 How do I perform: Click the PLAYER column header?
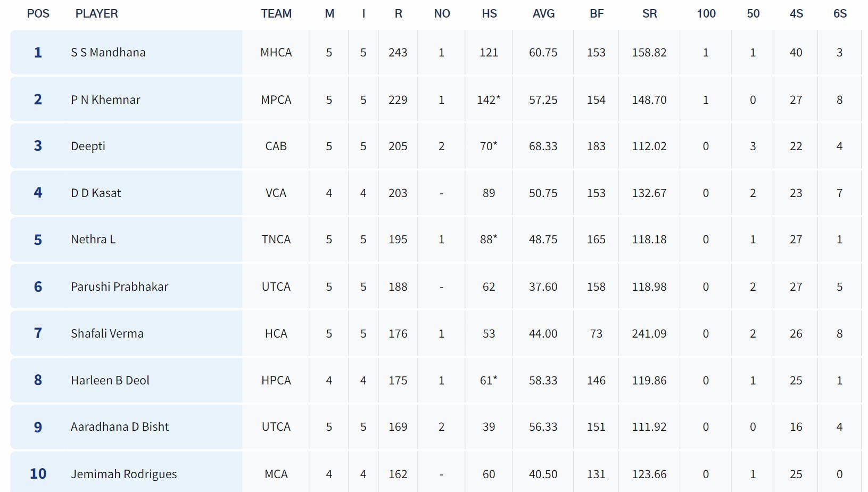96,14
